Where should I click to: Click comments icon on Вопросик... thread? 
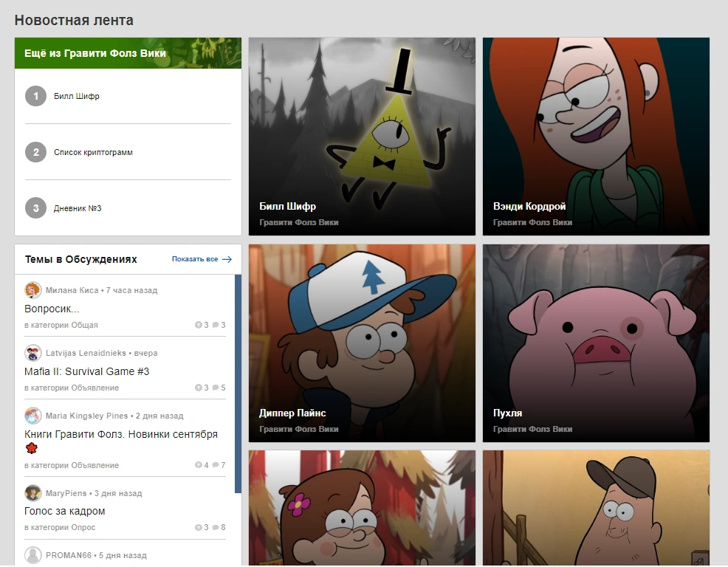coord(216,325)
